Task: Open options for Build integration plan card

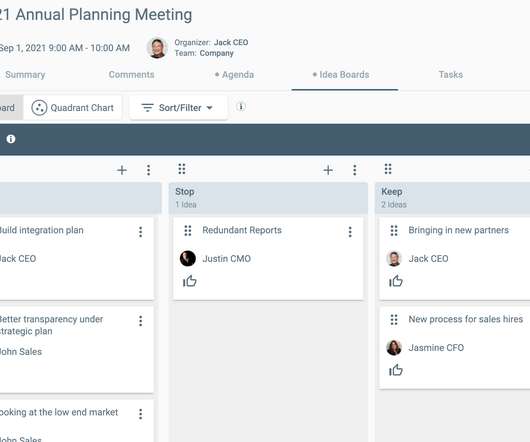Action: coord(141,232)
